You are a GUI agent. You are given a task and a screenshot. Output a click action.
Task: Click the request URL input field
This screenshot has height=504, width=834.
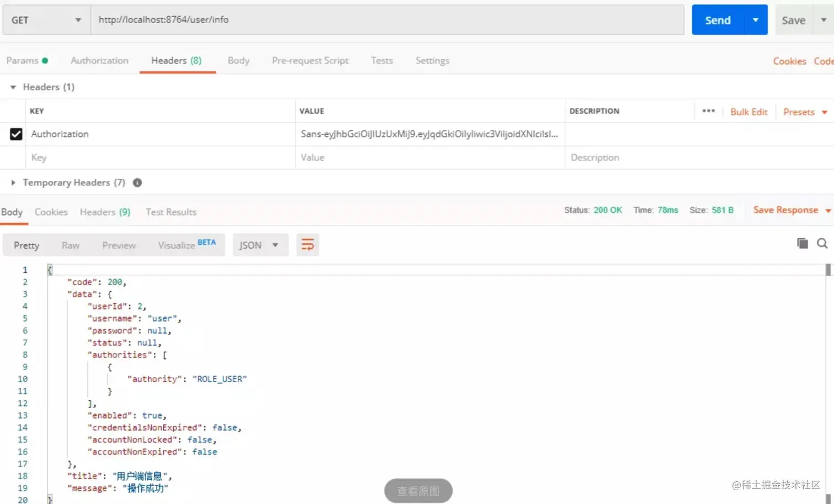[387, 20]
